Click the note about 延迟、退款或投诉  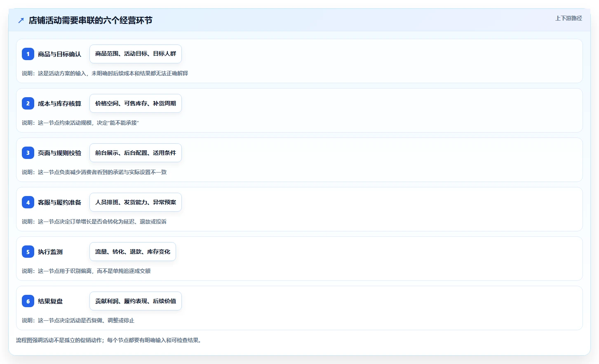pyautogui.click(x=94, y=222)
